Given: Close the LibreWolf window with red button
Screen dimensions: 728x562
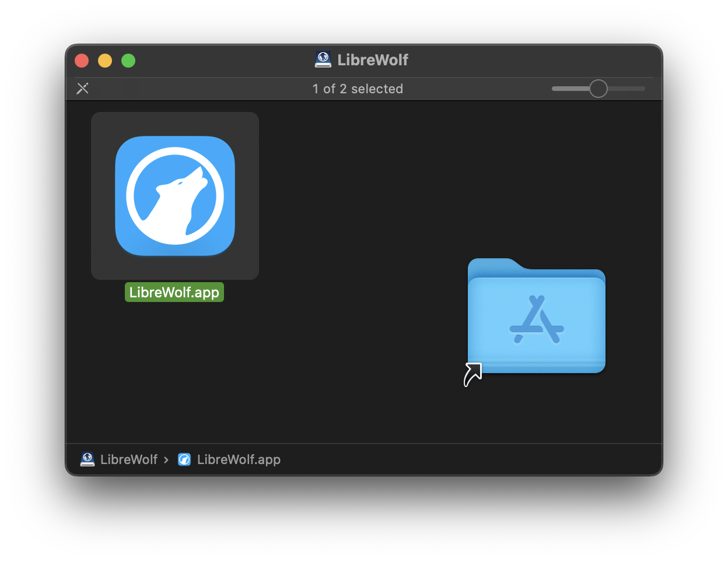Looking at the screenshot, I should [x=82, y=61].
